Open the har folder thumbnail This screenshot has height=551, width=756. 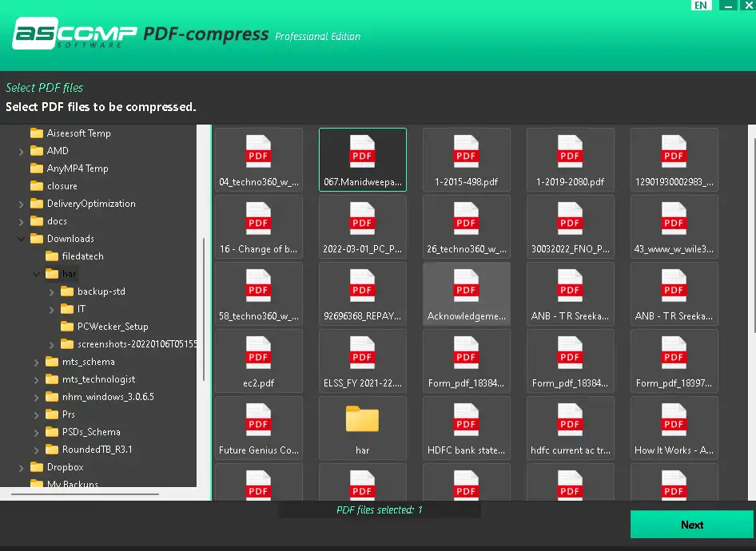(x=362, y=428)
